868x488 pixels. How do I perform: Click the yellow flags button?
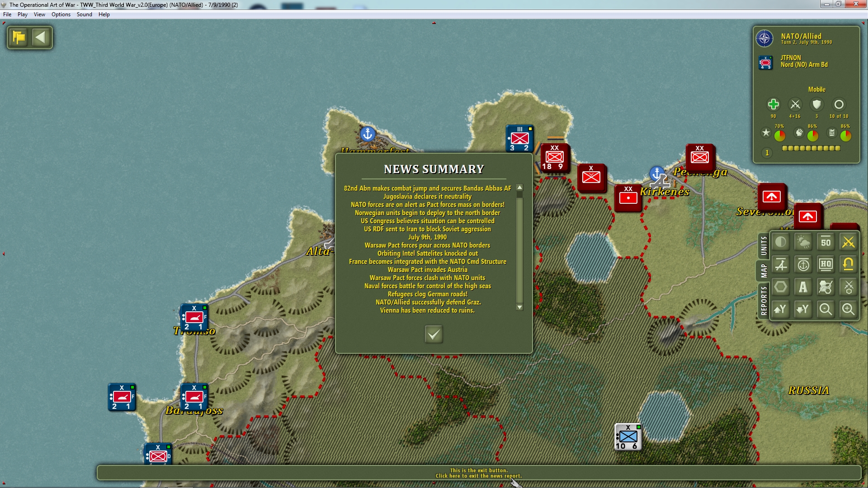point(19,37)
